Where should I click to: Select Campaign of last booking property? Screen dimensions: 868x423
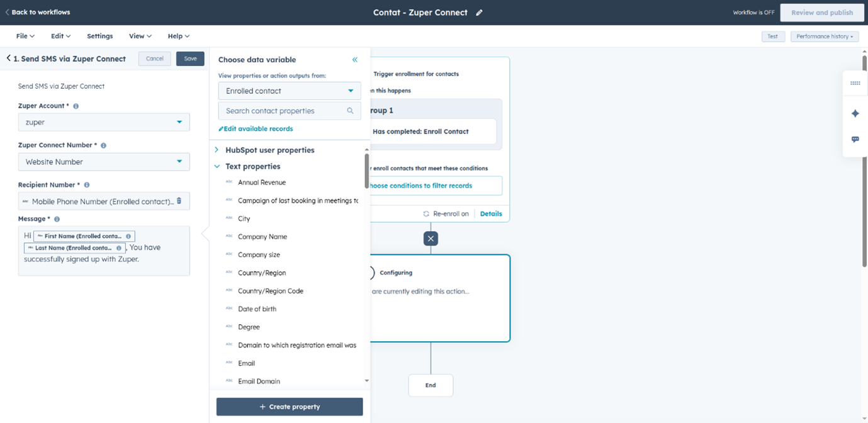pyautogui.click(x=298, y=201)
